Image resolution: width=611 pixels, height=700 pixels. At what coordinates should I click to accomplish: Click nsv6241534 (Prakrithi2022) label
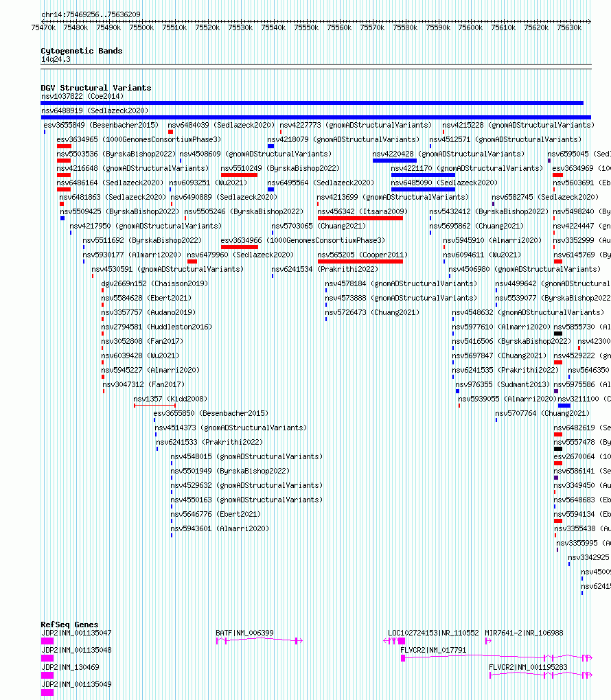[x=325, y=269]
